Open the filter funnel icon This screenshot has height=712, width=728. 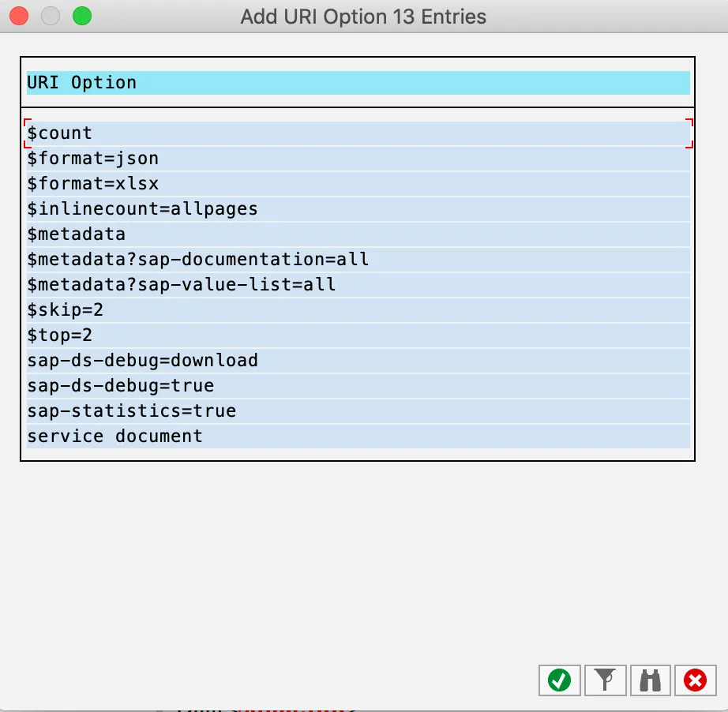click(x=605, y=680)
